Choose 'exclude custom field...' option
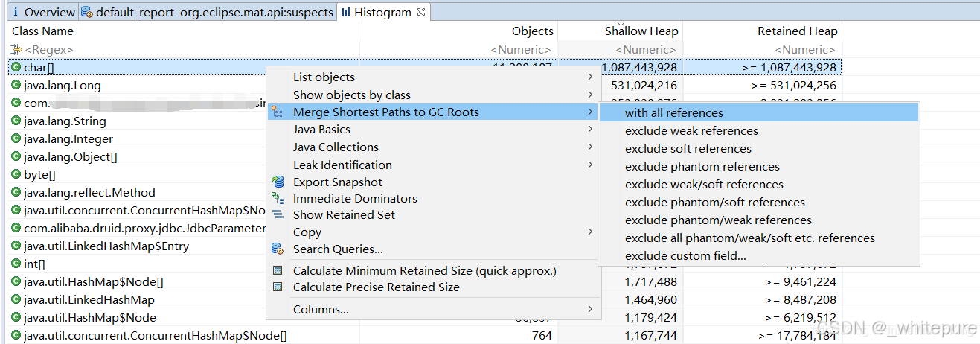 tap(685, 255)
